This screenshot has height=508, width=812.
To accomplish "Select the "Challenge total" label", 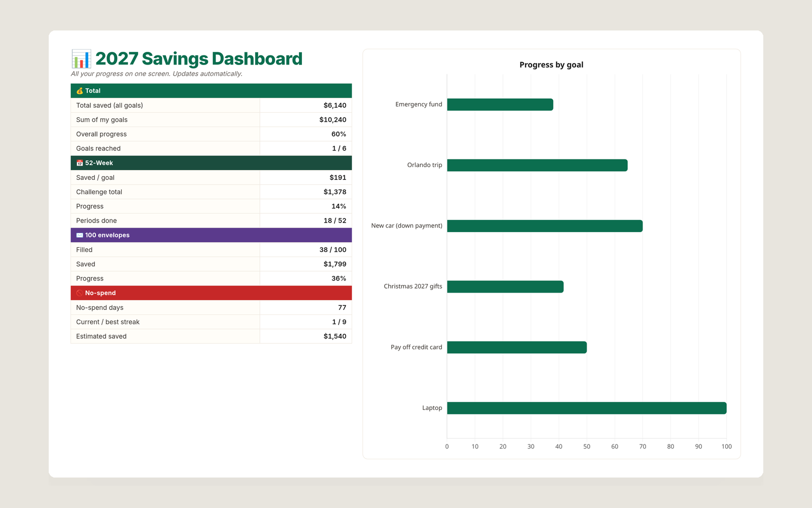I will coord(99,192).
